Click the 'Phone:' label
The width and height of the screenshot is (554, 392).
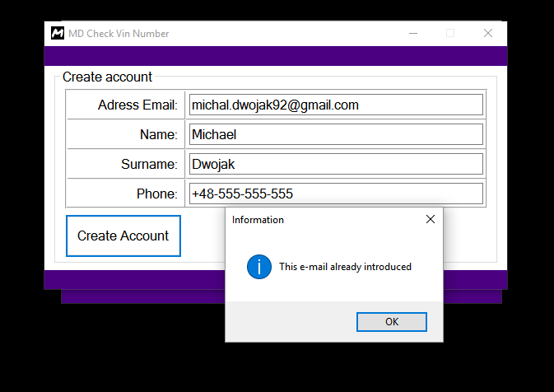pos(157,194)
